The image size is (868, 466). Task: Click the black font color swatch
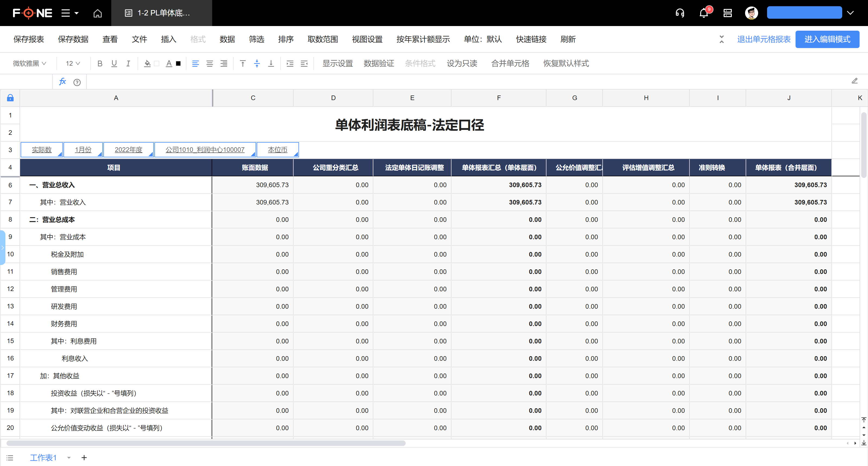click(x=178, y=63)
